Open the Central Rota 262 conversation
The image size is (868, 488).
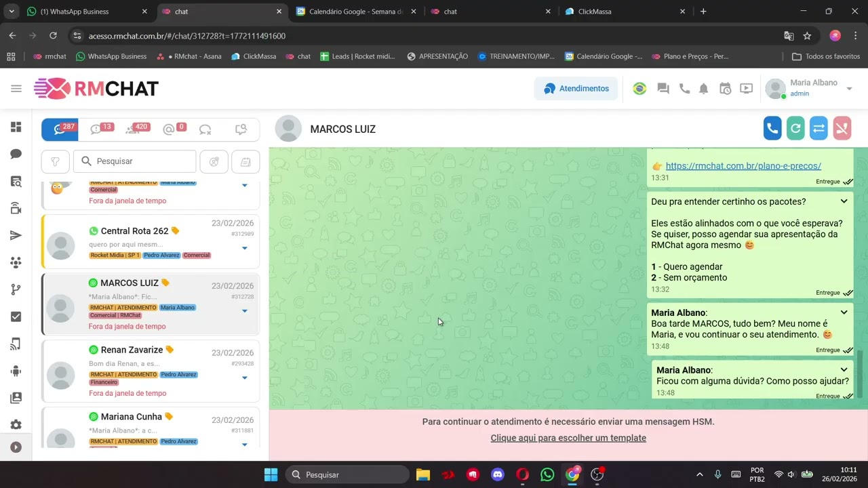coord(151,242)
